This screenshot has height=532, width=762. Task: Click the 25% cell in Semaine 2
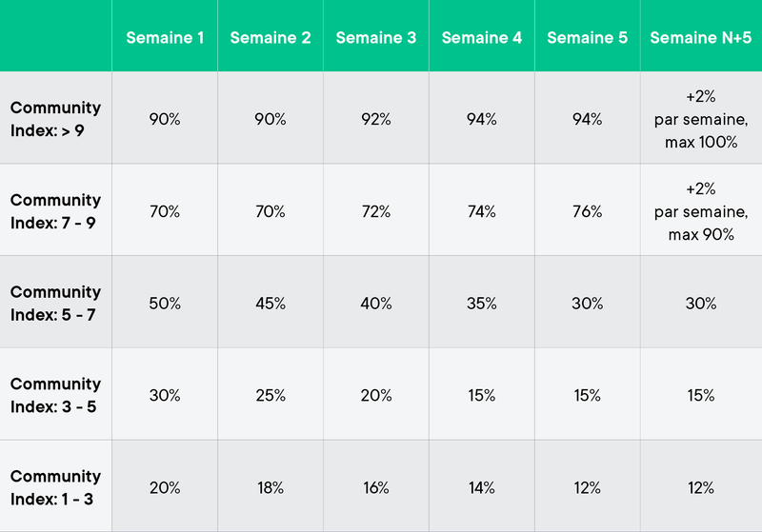(x=271, y=395)
